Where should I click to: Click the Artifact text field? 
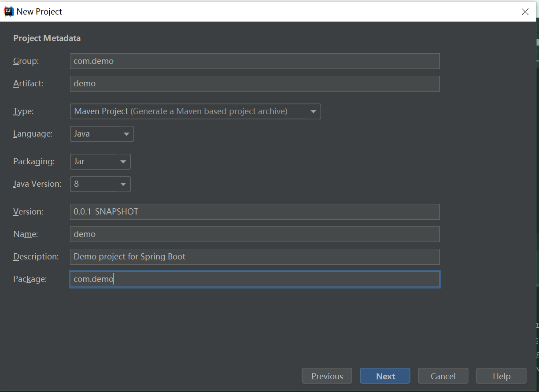255,84
